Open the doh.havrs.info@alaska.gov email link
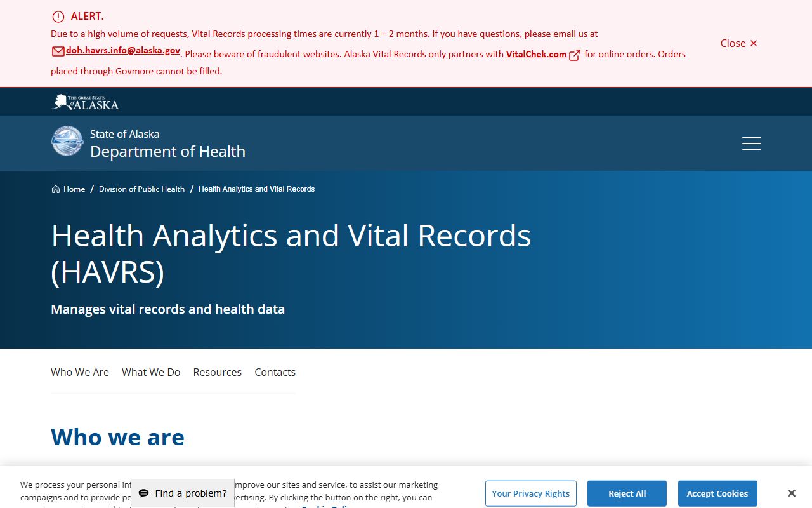The image size is (812, 508). click(123, 51)
